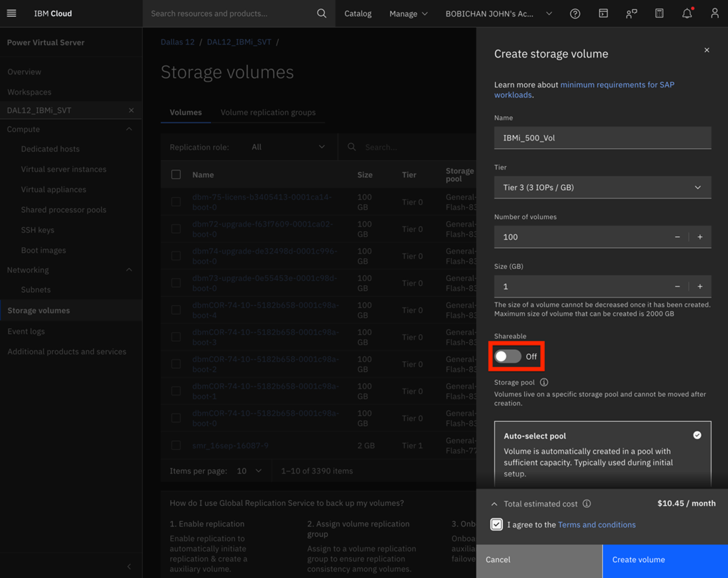This screenshot has height=578, width=728.
Task: Open the chat support icon
Action: 631,13
